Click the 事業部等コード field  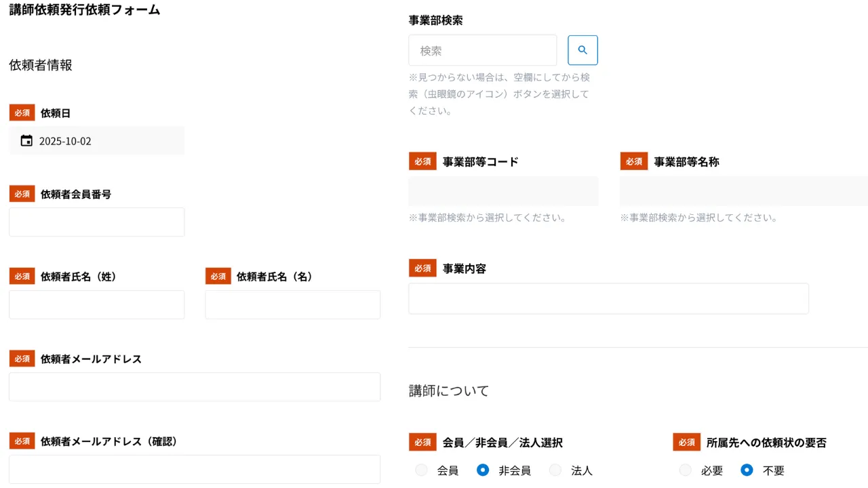point(502,191)
